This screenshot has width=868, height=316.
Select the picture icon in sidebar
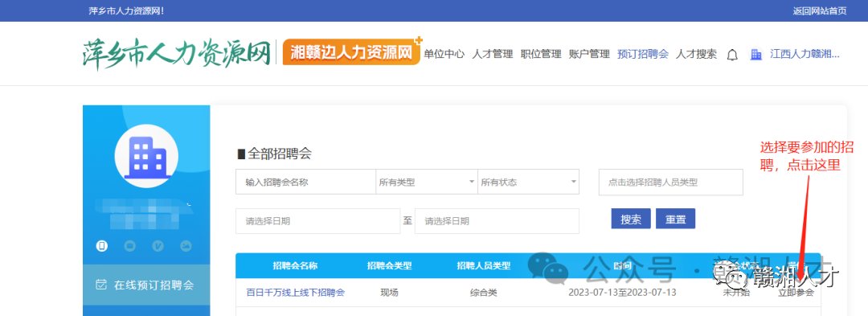[186, 246]
